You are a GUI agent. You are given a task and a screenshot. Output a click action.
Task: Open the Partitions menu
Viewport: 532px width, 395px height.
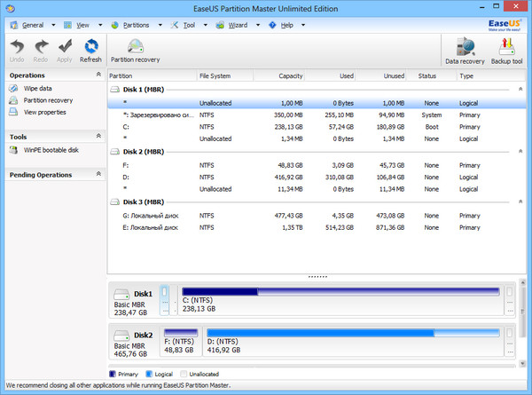[x=129, y=25]
